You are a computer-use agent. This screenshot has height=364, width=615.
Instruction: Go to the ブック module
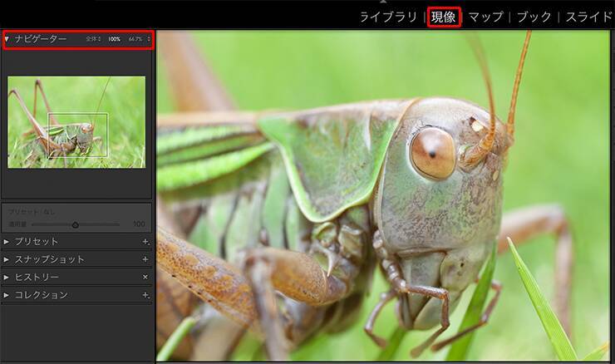(536, 17)
